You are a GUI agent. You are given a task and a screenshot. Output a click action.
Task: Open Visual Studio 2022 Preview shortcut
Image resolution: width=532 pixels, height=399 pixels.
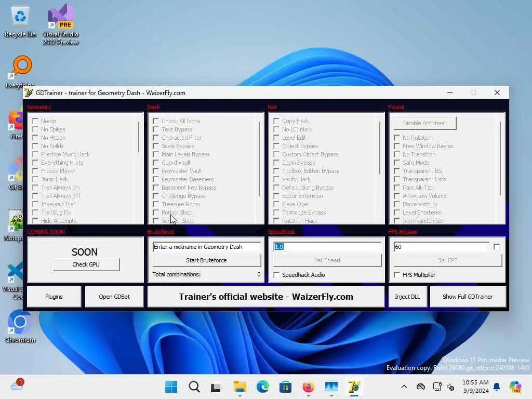(61, 24)
